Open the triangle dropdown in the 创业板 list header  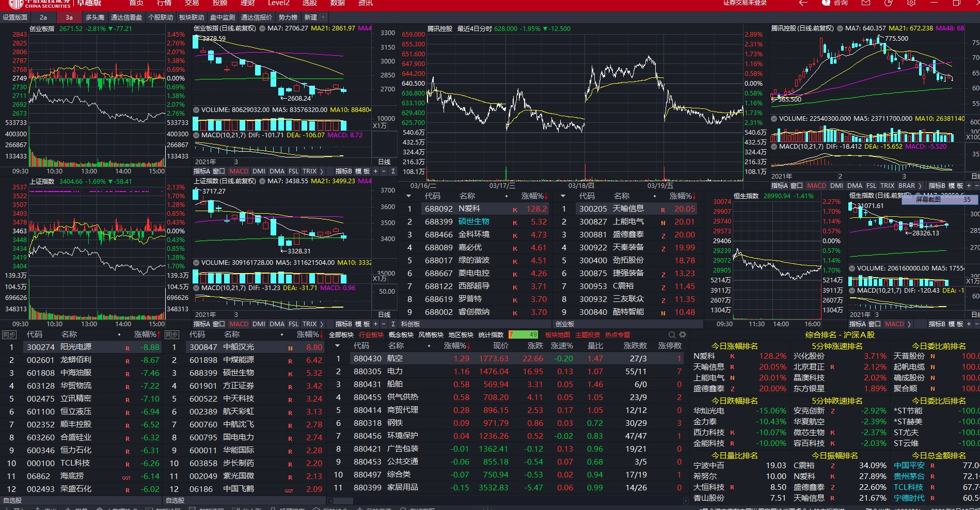click(563, 196)
